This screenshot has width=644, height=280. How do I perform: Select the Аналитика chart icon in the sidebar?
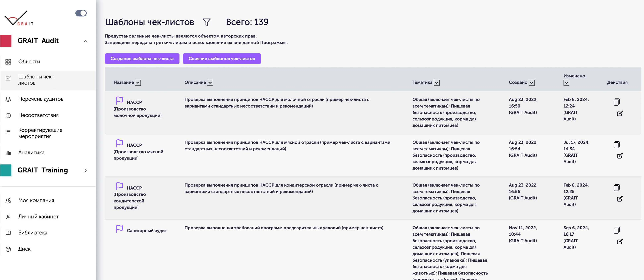(x=8, y=153)
